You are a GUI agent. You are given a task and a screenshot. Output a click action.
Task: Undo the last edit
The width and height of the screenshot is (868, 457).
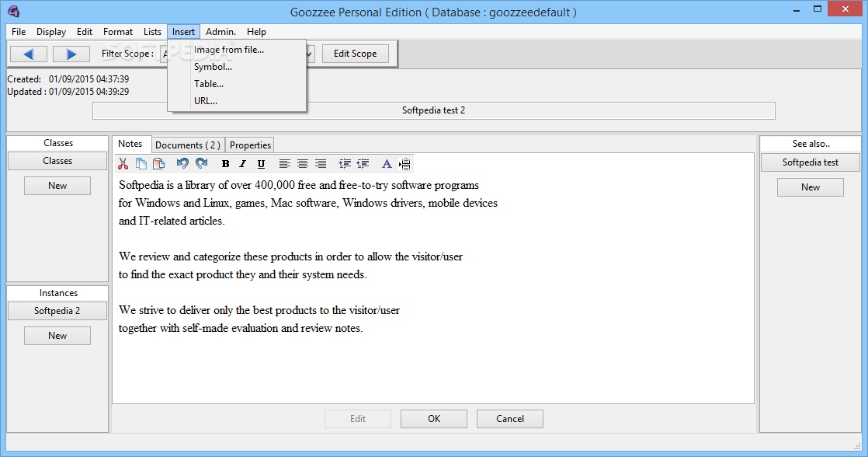(182, 163)
